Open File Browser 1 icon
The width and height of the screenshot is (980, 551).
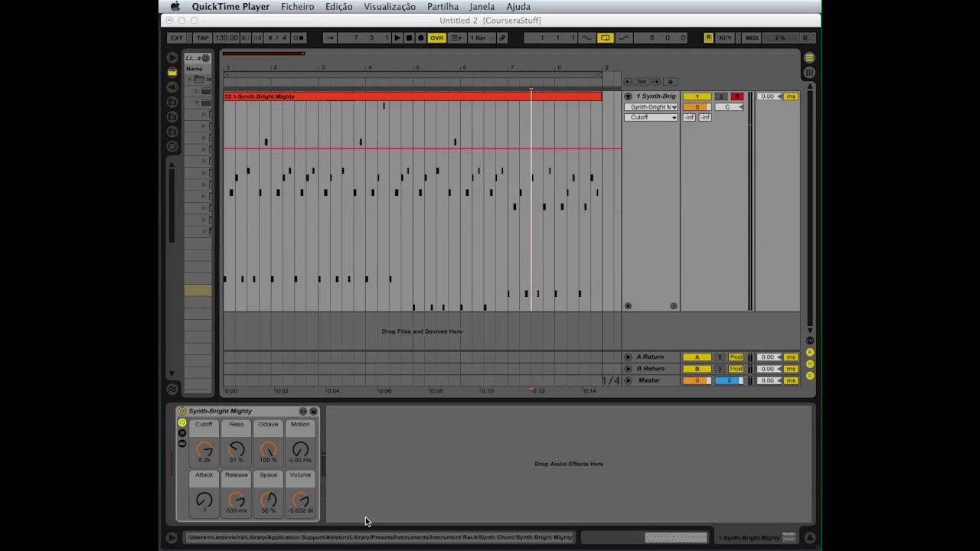pyautogui.click(x=172, y=102)
